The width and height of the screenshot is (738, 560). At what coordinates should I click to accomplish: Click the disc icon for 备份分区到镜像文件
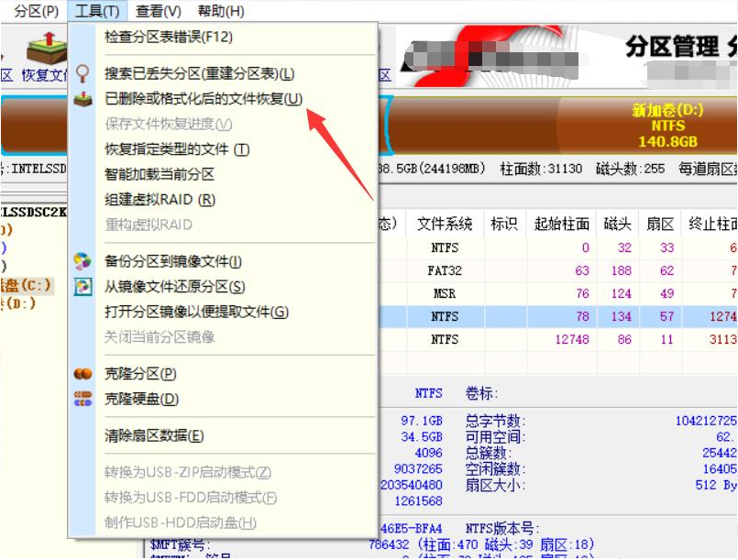83,261
